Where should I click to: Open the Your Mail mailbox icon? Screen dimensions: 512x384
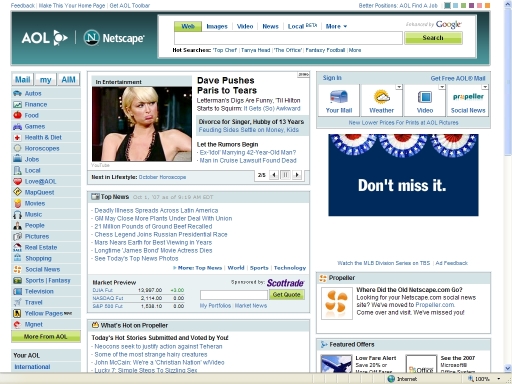[339, 97]
